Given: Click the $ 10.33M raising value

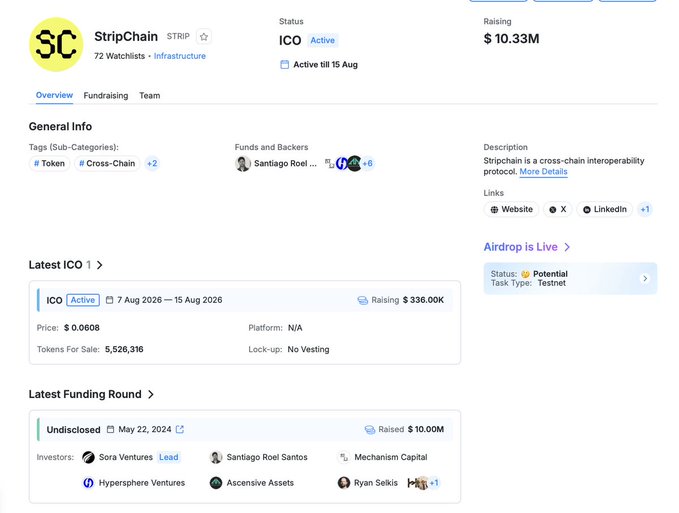Looking at the screenshot, I should click(511, 39).
